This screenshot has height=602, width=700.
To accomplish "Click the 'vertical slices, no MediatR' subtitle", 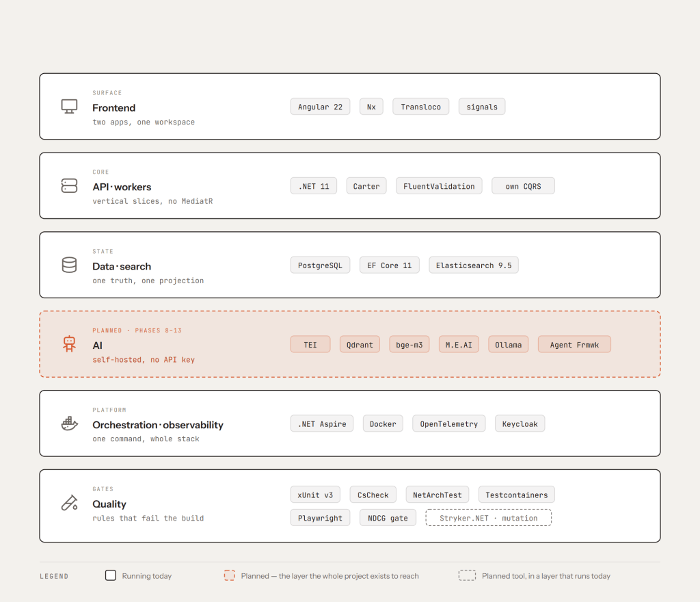I will 152,201.
